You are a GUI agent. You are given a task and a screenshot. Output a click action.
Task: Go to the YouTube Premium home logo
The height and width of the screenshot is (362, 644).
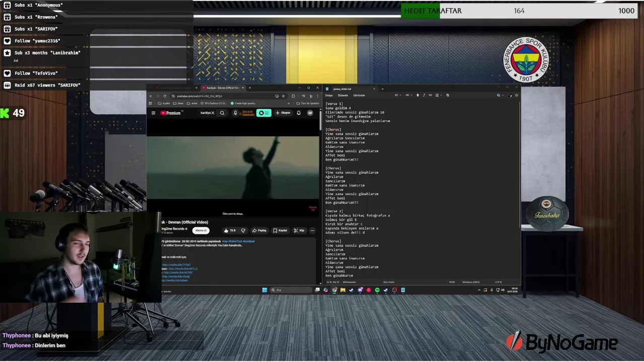coord(172,113)
